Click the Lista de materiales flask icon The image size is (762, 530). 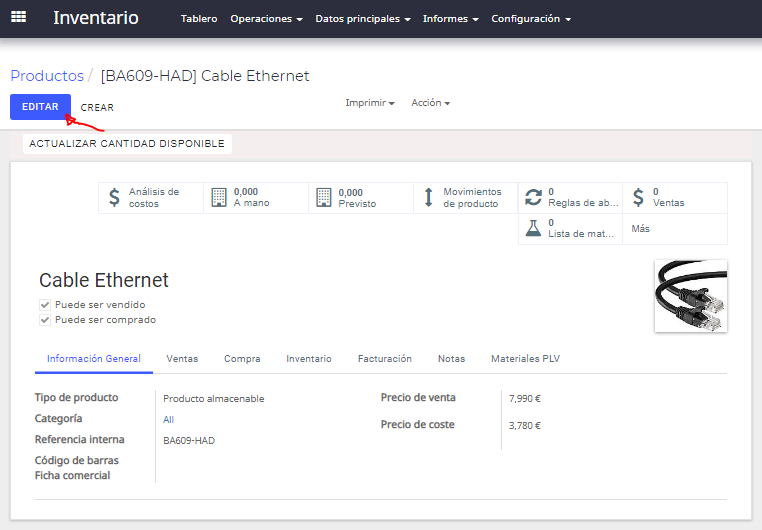coord(533,228)
